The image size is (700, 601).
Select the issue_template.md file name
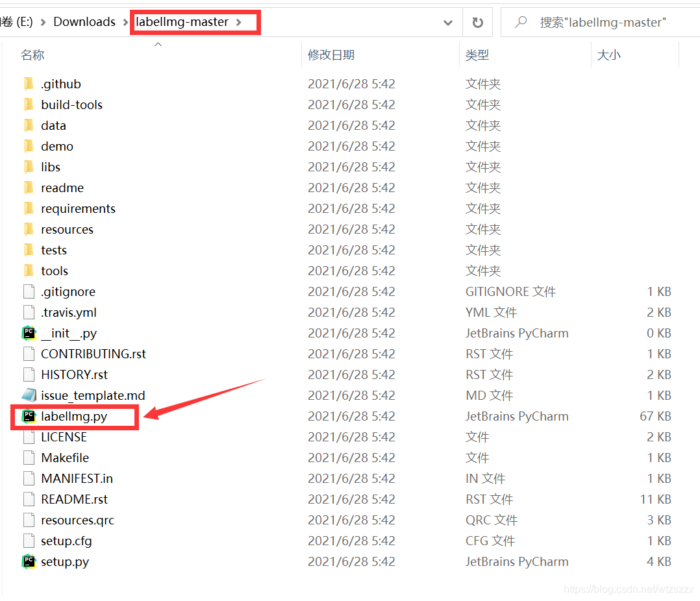pos(93,395)
